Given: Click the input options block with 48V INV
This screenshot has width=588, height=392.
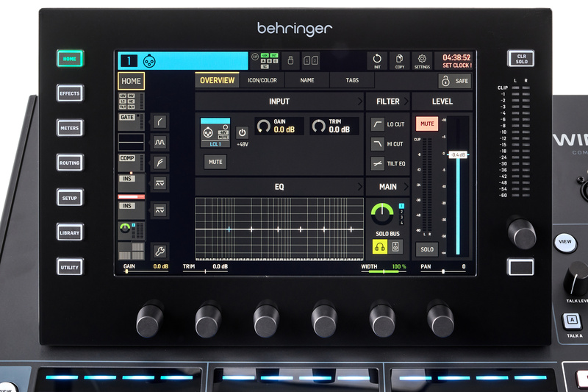Looking at the screenshot, I should click(132, 101).
